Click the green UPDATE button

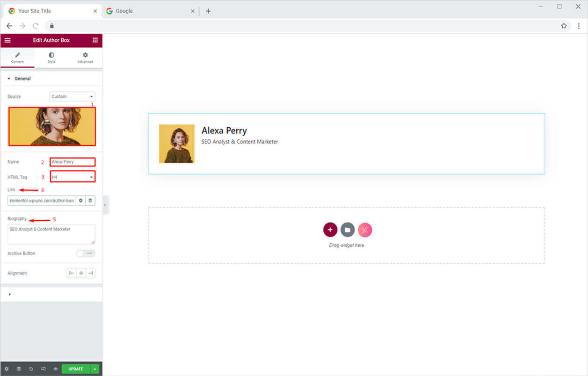[x=75, y=369]
